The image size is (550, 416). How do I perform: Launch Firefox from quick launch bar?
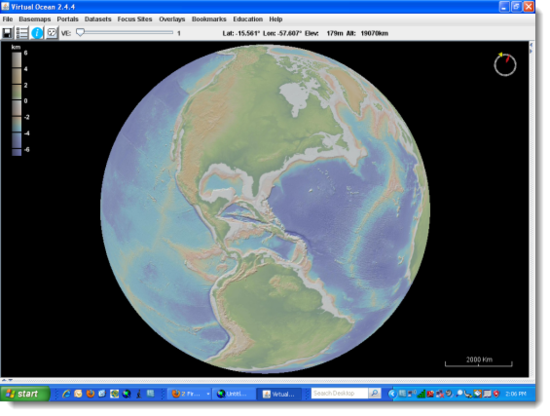pos(90,394)
